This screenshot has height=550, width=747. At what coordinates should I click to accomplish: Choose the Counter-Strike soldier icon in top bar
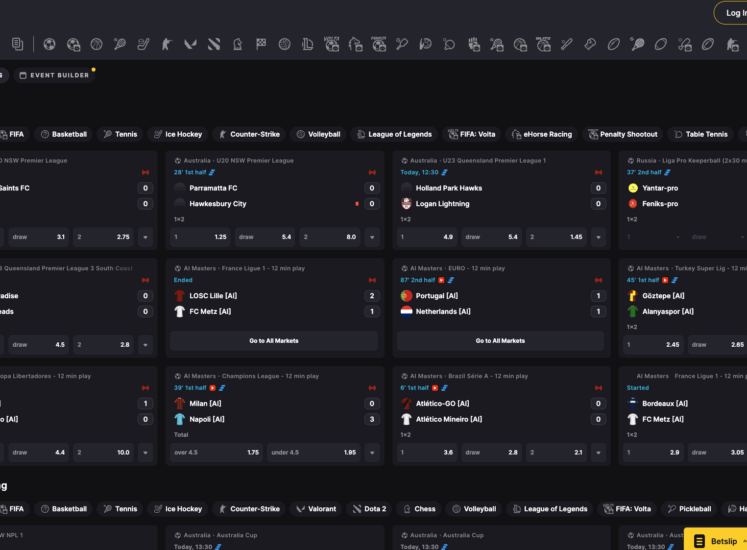pos(166,44)
